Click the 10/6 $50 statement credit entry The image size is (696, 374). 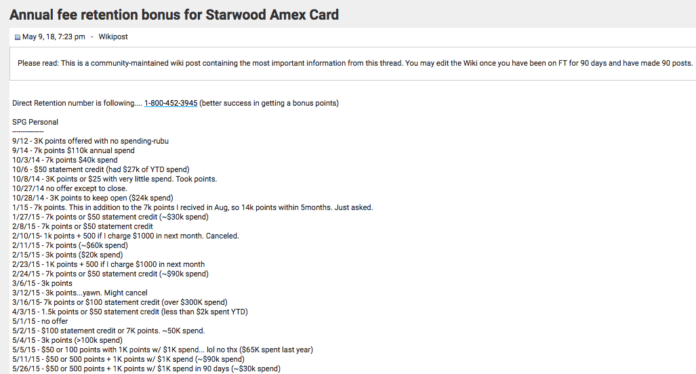101,169
